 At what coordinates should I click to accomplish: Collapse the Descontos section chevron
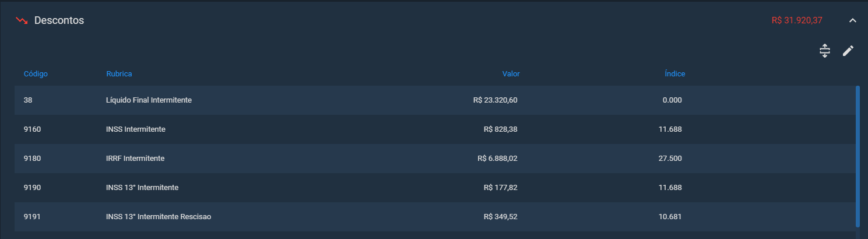click(852, 20)
